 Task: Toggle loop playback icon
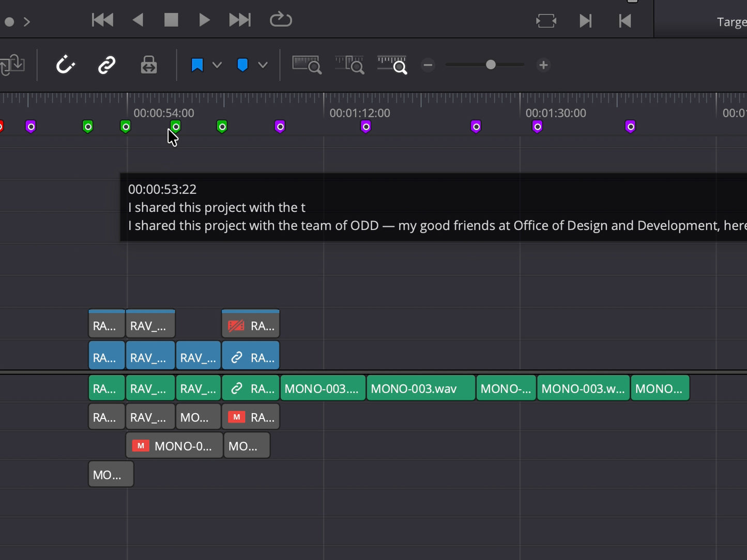click(281, 20)
